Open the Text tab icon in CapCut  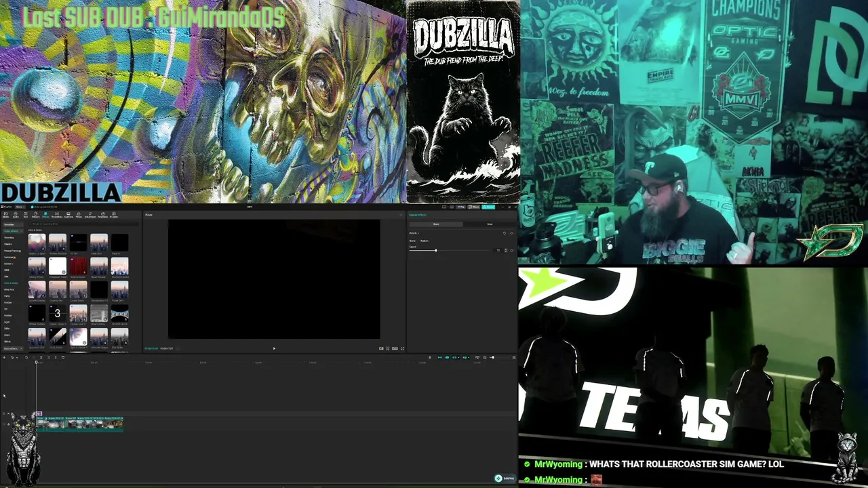[26, 215]
